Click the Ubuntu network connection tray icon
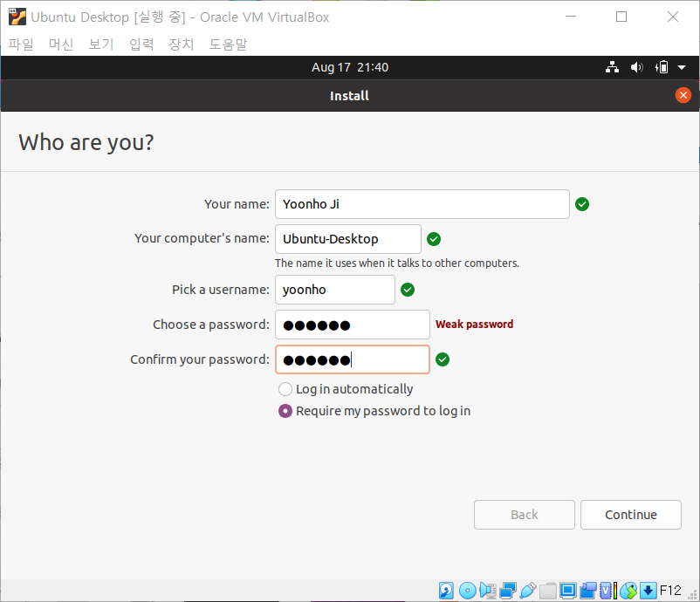Viewport: 700px width, 602px height. coord(612,67)
